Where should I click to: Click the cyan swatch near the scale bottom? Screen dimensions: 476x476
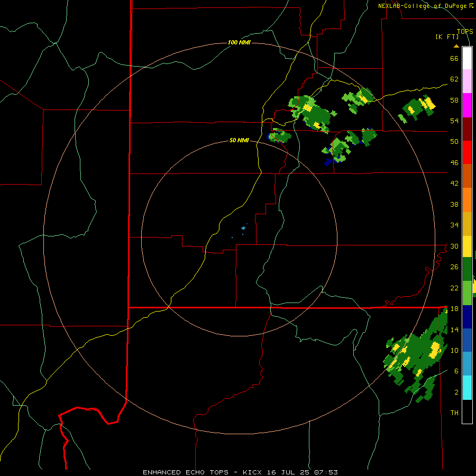[467, 388]
